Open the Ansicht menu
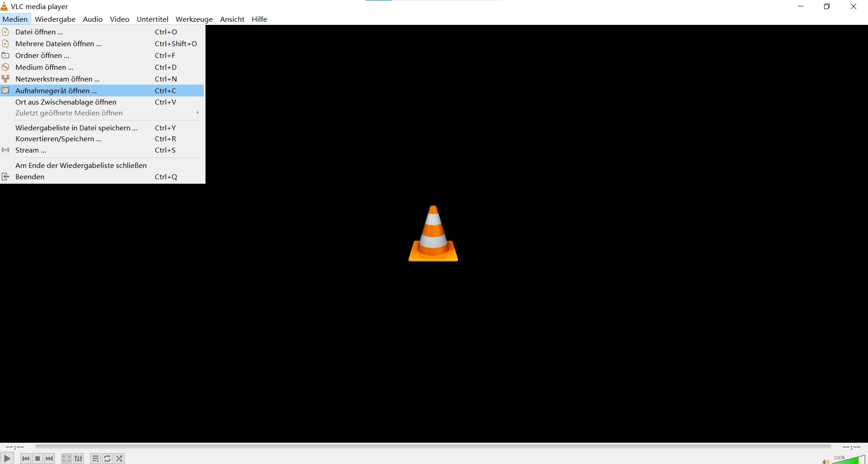This screenshot has height=464, width=868. pyautogui.click(x=232, y=19)
